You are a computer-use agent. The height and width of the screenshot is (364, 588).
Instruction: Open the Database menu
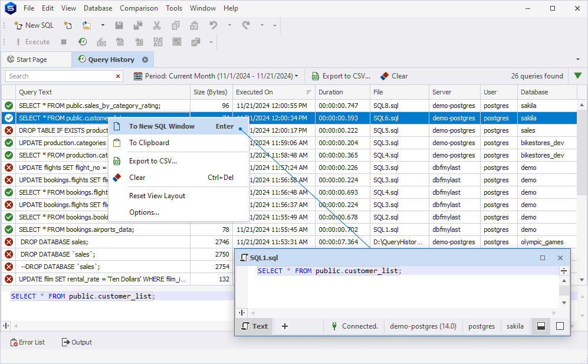tap(98, 8)
